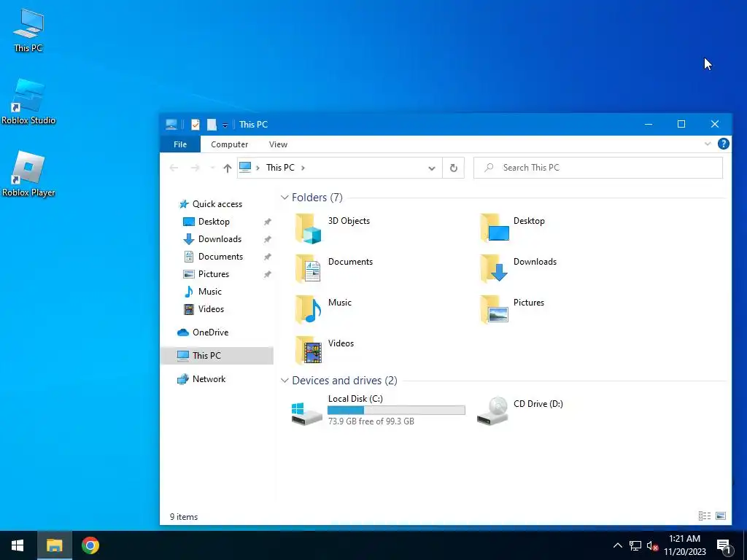Select Music in the navigation pane
Image resolution: width=747 pixels, height=560 pixels.
tap(209, 292)
